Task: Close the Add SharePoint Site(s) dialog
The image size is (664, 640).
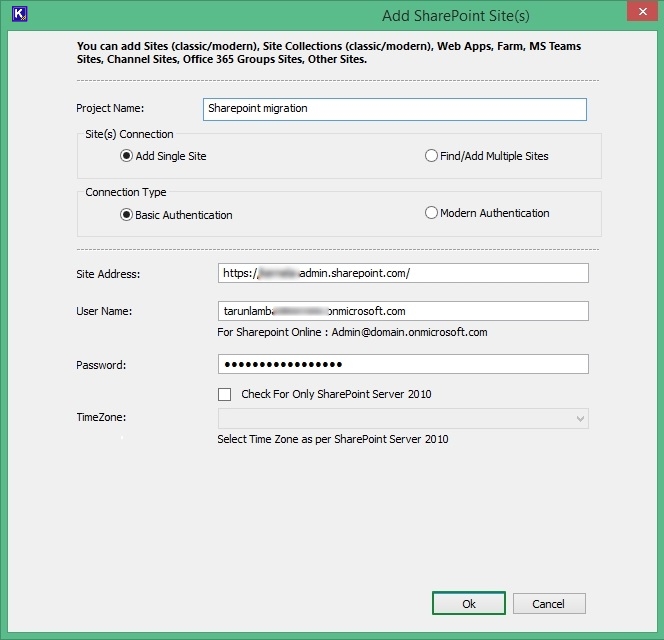Action: tap(642, 12)
